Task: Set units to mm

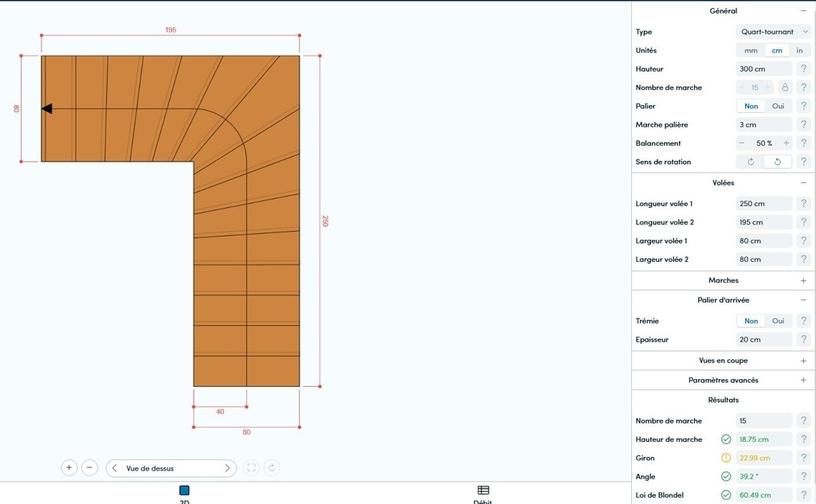Action: pos(751,50)
